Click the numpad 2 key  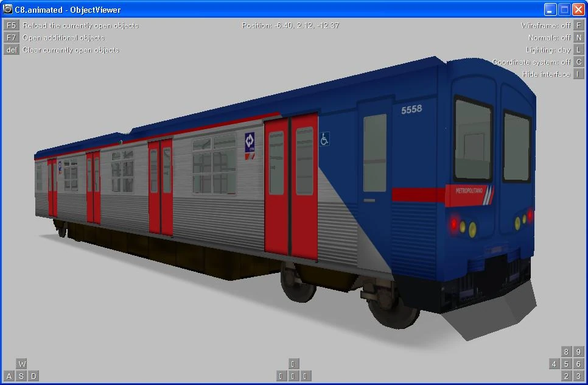tap(566, 376)
